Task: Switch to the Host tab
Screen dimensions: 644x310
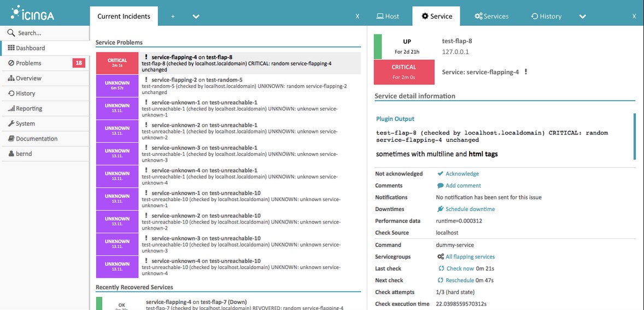Action: (x=388, y=16)
